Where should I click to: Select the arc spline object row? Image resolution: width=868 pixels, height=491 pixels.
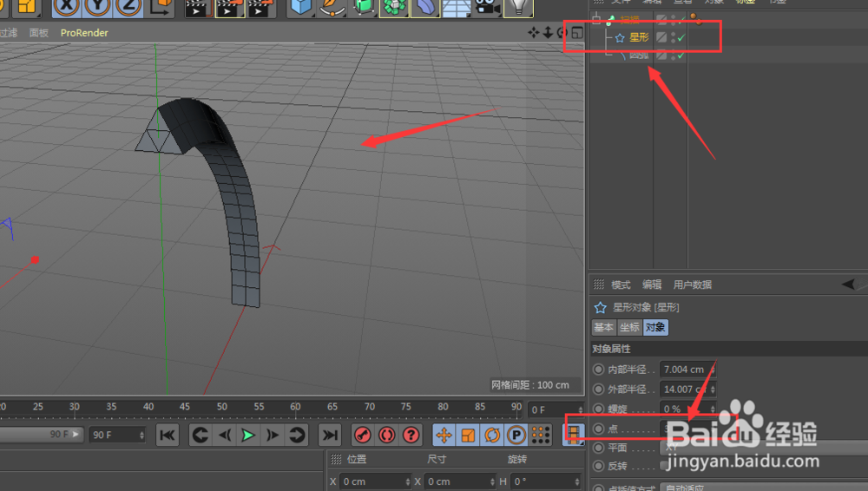639,55
